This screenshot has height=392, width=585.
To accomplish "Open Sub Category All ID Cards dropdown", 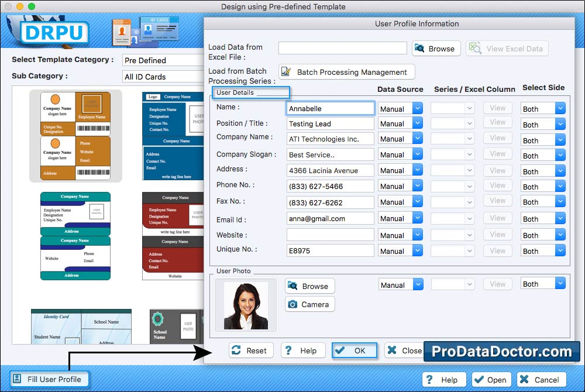I will (x=163, y=77).
